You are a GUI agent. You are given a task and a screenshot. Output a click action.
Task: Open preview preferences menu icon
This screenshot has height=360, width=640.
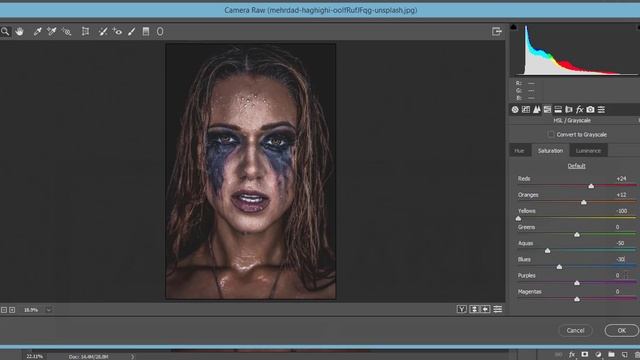click(498, 309)
